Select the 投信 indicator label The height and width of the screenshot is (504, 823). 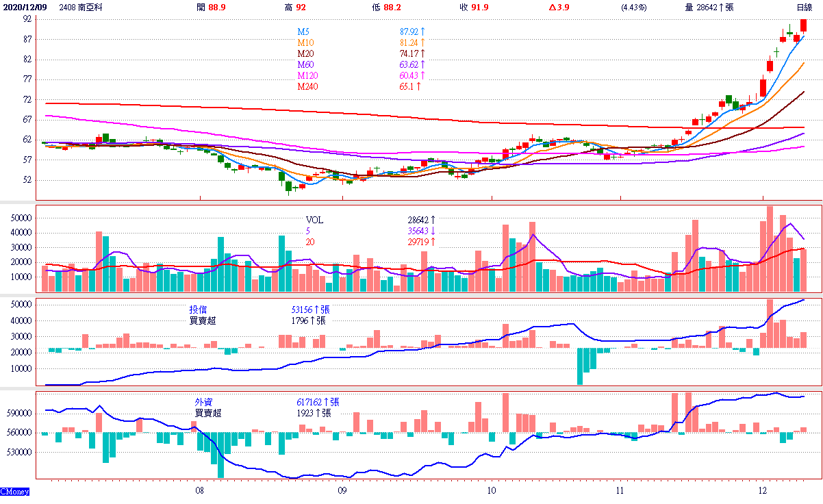[x=199, y=310]
